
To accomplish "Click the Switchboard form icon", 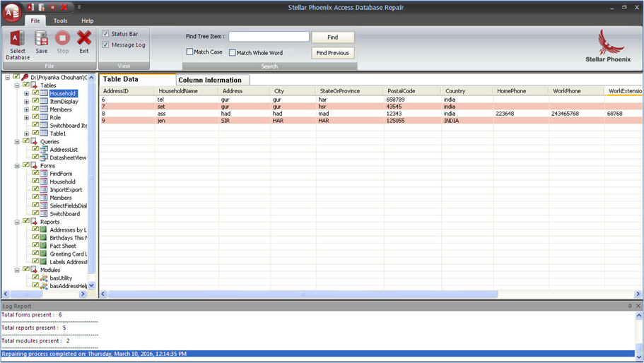I will click(44, 214).
